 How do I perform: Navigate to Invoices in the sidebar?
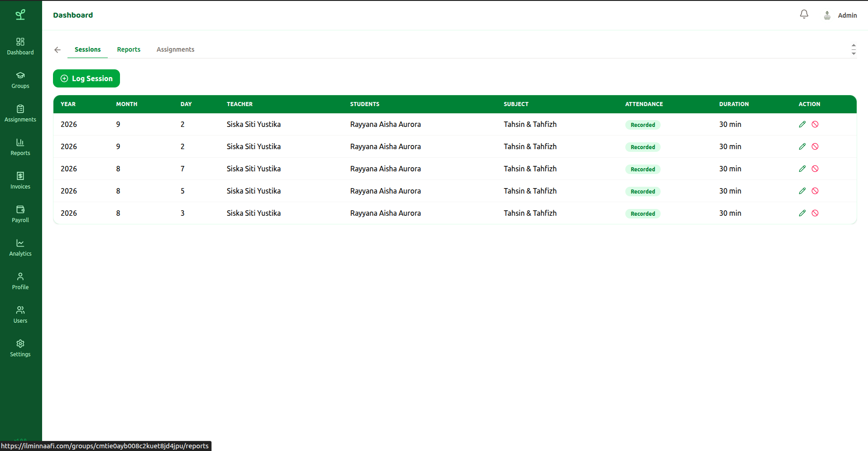tap(20, 180)
